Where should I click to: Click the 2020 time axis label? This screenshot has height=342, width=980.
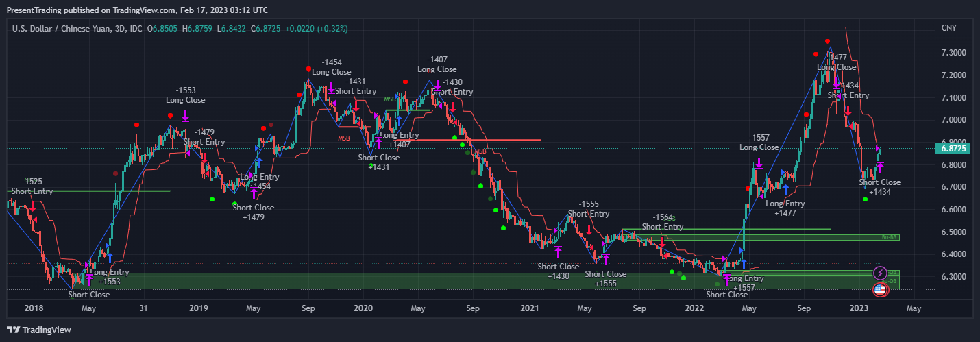point(363,308)
